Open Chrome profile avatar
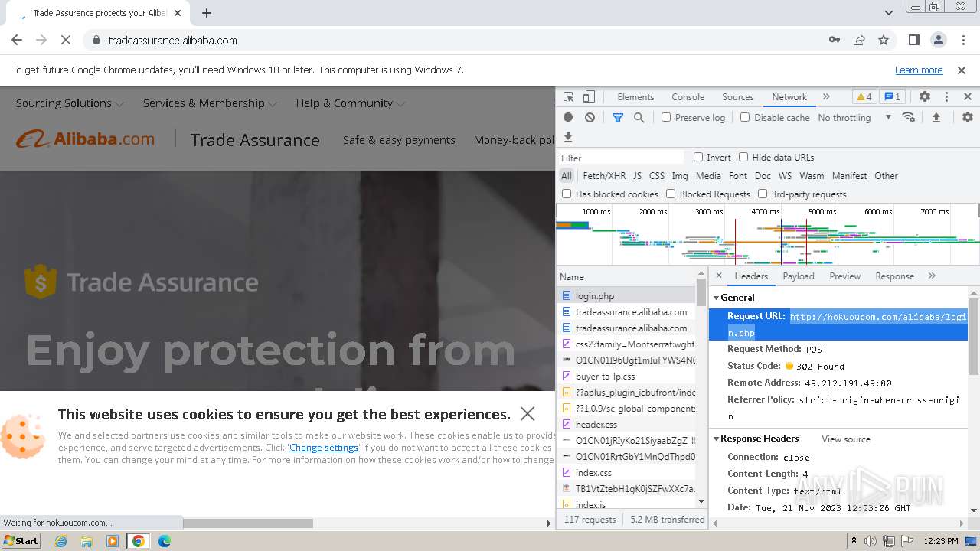 pyautogui.click(x=938, y=40)
